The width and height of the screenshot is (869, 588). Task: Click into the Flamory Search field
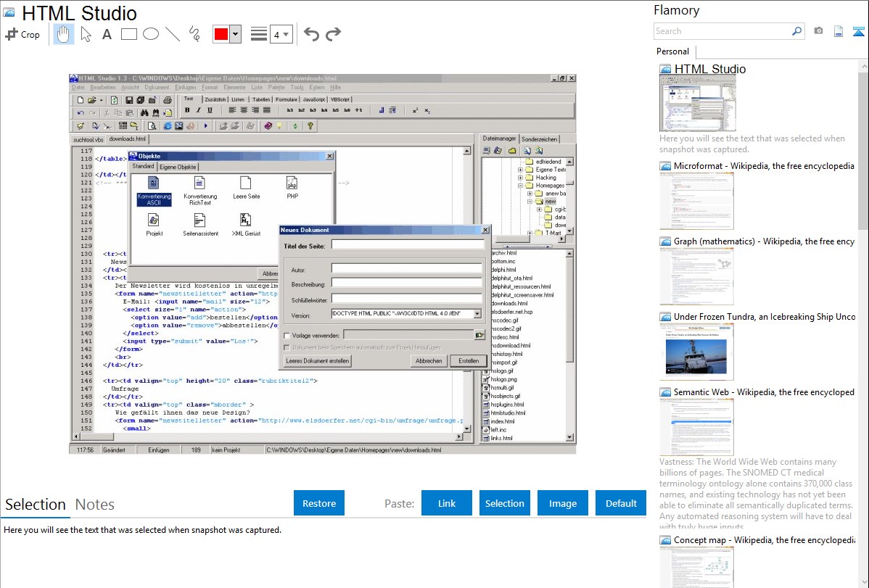(722, 31)
